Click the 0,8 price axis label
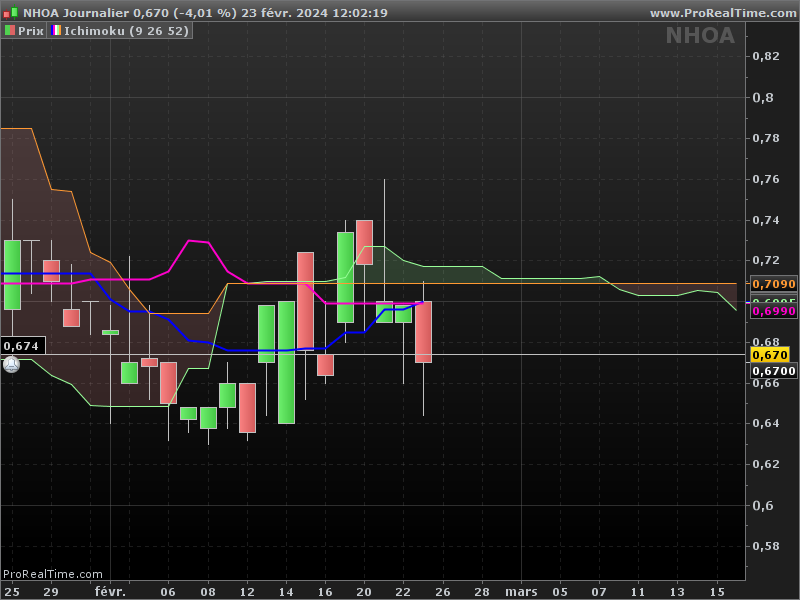Viewport: 800px width, 600px height. pos(763,97)
